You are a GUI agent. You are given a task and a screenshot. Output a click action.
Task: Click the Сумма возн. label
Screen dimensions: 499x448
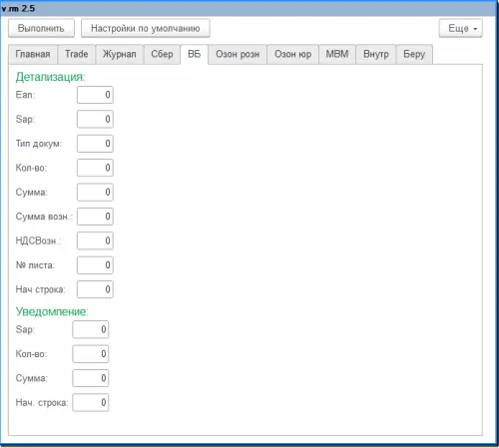click(x=44, y=217)
